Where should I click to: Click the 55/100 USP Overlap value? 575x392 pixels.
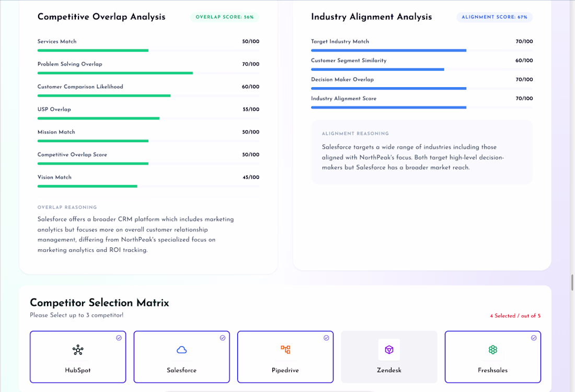coord(251,109)
